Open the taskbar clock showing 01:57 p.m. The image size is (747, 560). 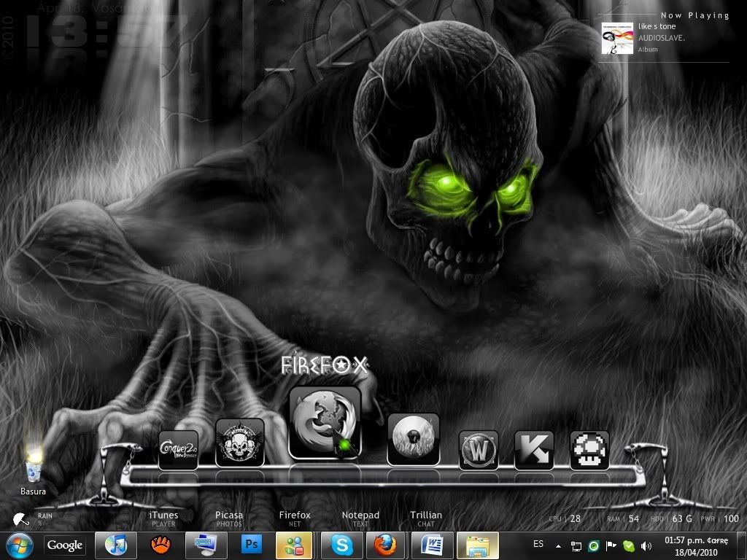[696, 546]
